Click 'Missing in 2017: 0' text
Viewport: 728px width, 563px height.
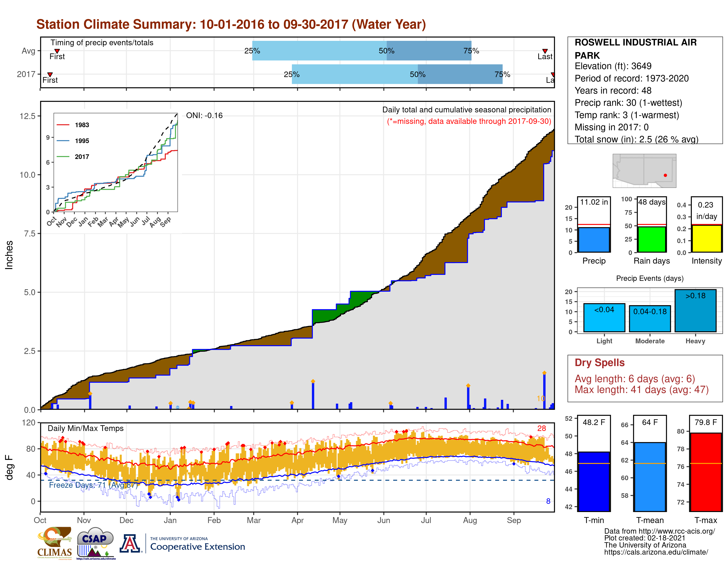[612, 127]
